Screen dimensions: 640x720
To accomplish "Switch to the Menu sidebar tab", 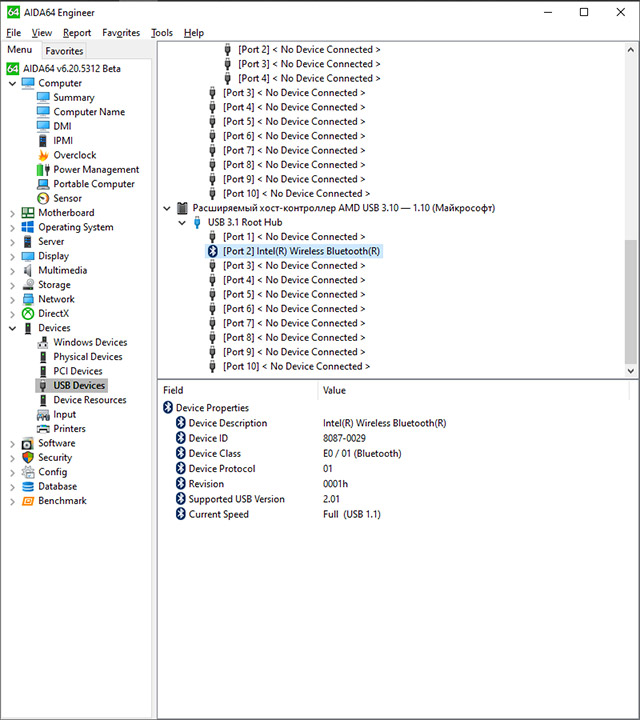I will tap(20, 50).
